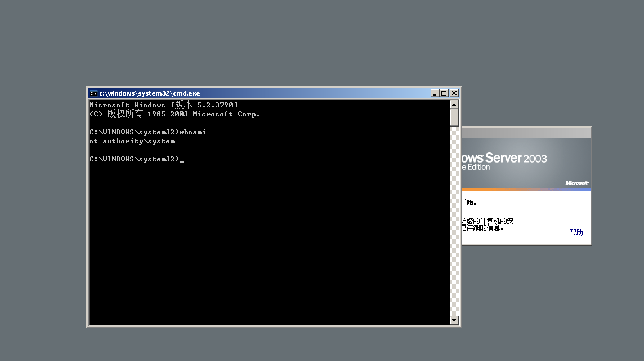Click the Windows Server 2003 banner image
Screen dimensions: 644x361
[x=526, y=164]
